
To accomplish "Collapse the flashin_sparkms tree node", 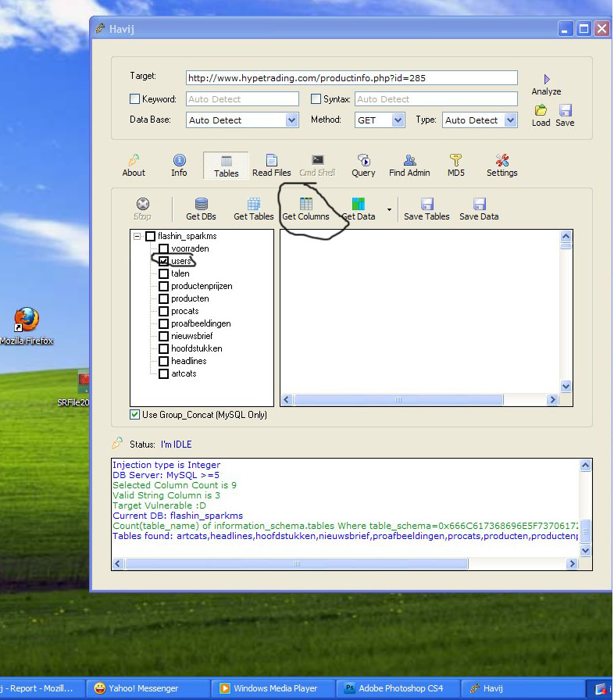I will pos(137,236).
